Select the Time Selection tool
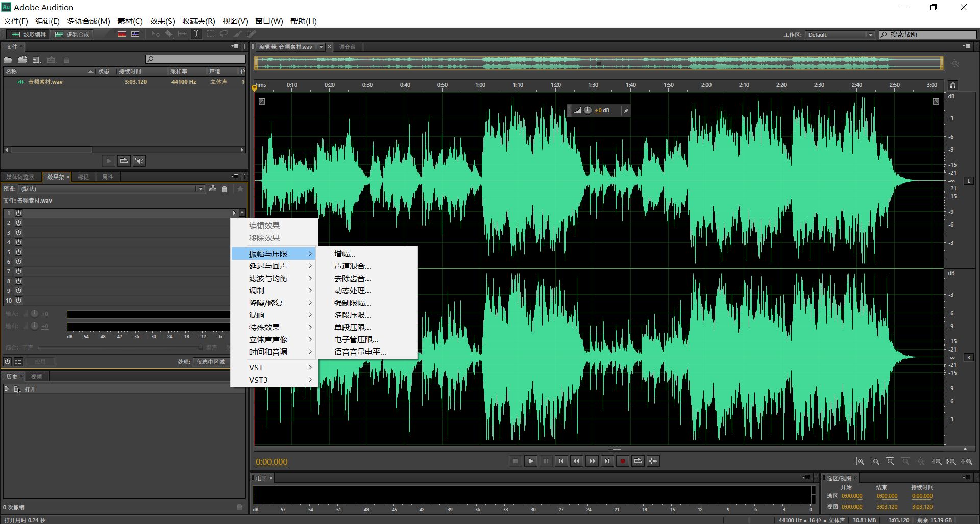980x524 pixels. pos(197,34)
